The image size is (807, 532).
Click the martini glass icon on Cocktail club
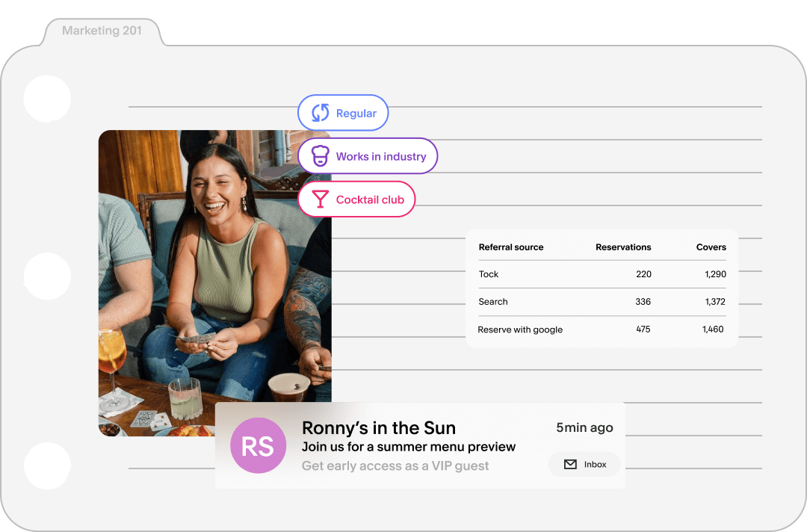click(x=320, y=199)
